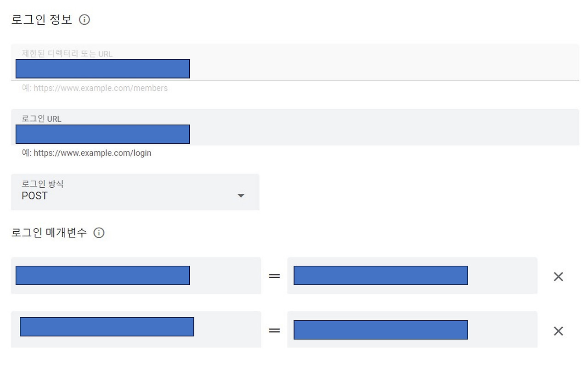Select the POST value in 로그인 방식
Image resolution: width=588 pixels, height=369 pixels.
pyautogui.click(x=35, y=196)
